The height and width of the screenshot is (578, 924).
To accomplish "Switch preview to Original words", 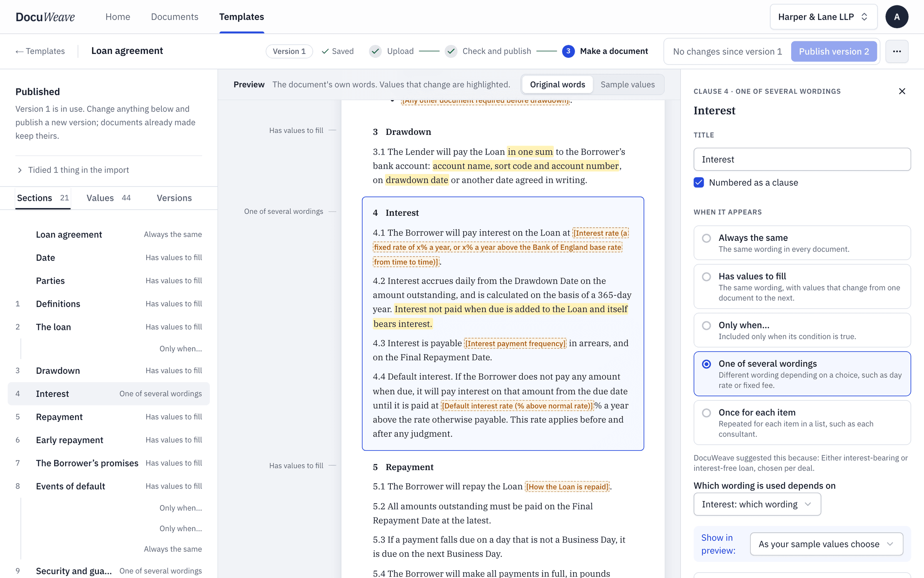I will (557, 84).
